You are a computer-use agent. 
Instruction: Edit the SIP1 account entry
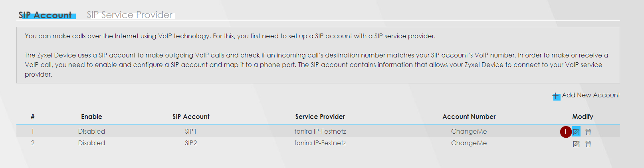tap(576, 132)
